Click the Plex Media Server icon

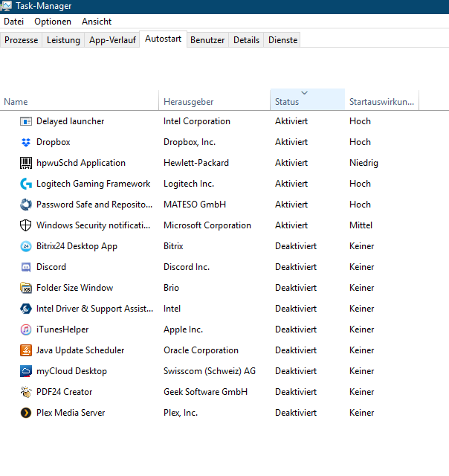click(26, 413)
